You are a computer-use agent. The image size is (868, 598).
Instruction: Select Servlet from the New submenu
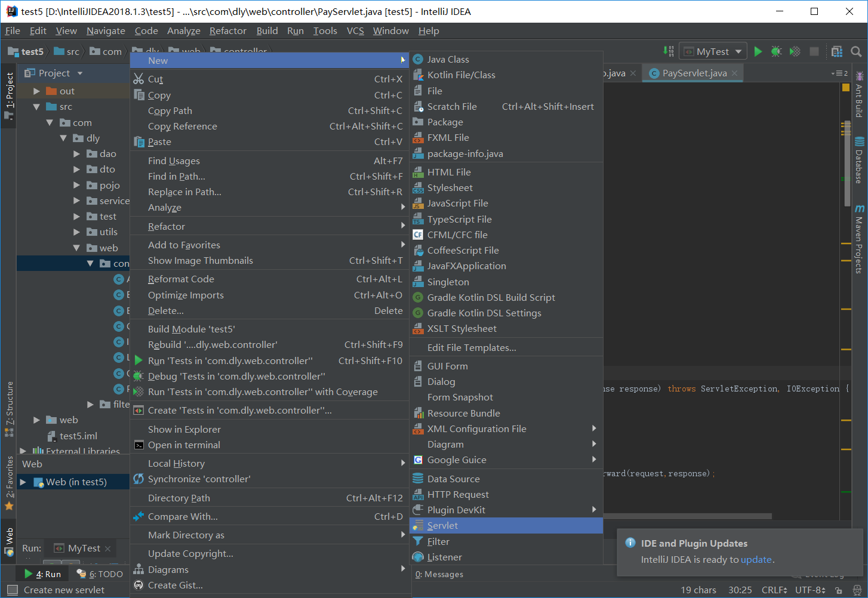[442, 525]
